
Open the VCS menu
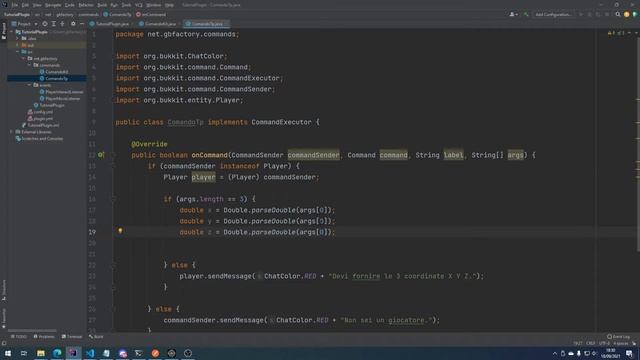[139, 5]
